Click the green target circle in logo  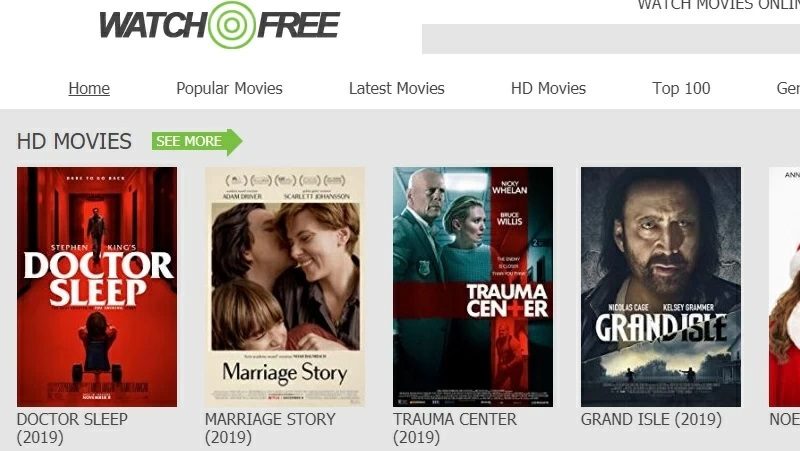pos(232,24)
